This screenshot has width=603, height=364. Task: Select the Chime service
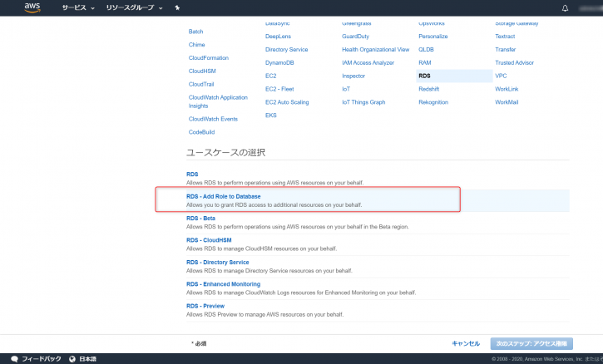click(x=196, y=45)
